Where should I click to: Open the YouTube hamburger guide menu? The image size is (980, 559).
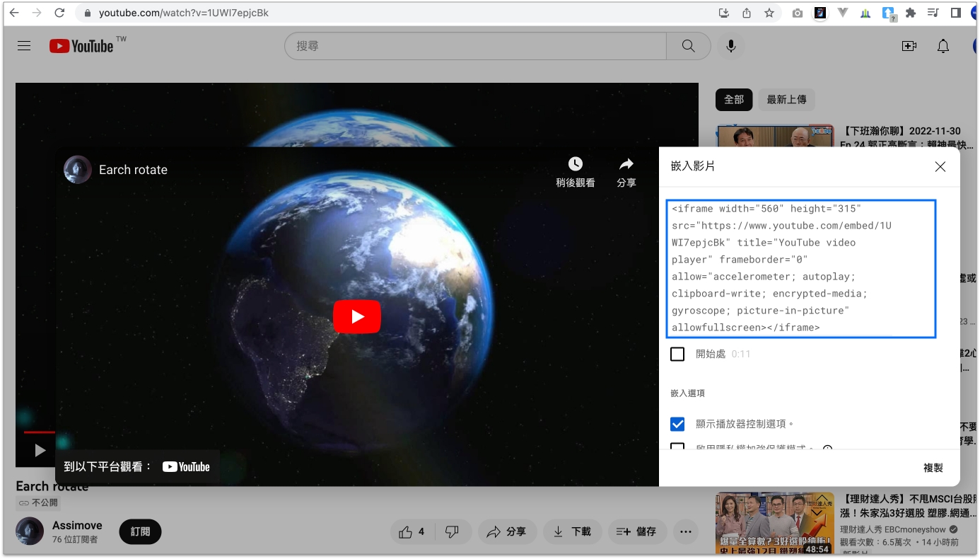(24, 46)
